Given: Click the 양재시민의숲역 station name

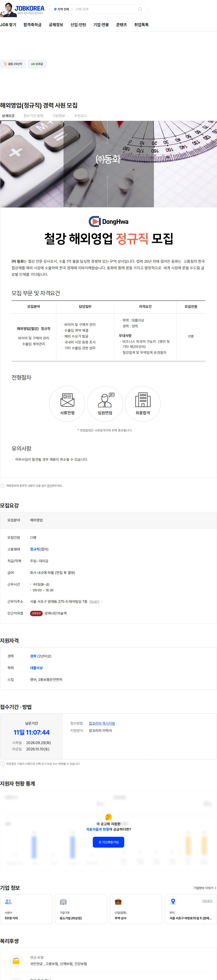Looking at the screenshot, I should (x=56, y=613).
